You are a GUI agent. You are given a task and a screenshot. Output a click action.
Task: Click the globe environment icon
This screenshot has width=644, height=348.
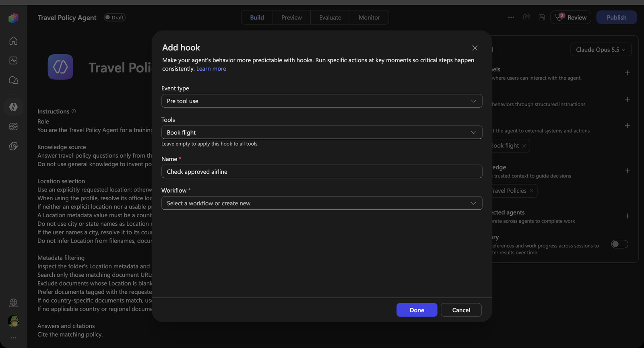click(x=13, y=303)
